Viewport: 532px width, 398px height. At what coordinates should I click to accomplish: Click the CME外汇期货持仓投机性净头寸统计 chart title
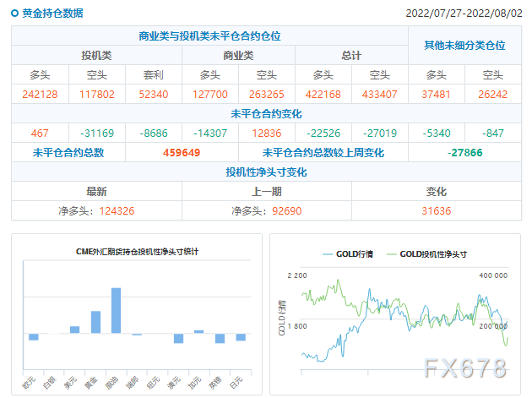click(x=137, y=252)
